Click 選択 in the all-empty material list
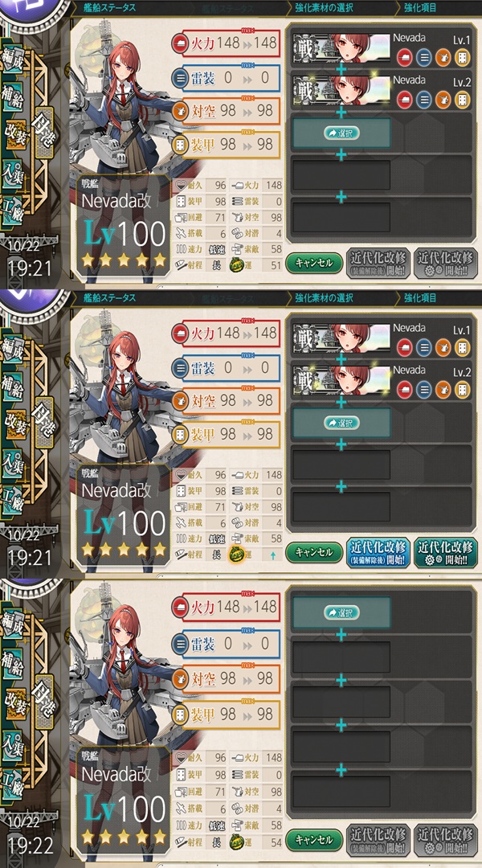Viewport: 482px width, 868px height. click(x=341, y=612)
